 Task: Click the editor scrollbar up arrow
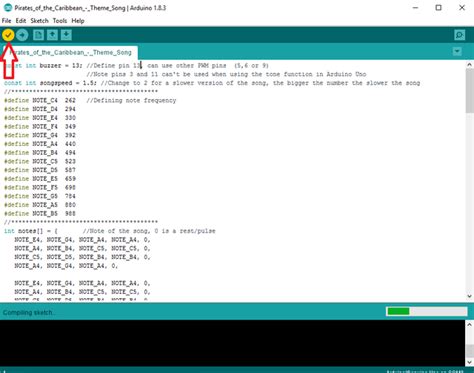470,65
